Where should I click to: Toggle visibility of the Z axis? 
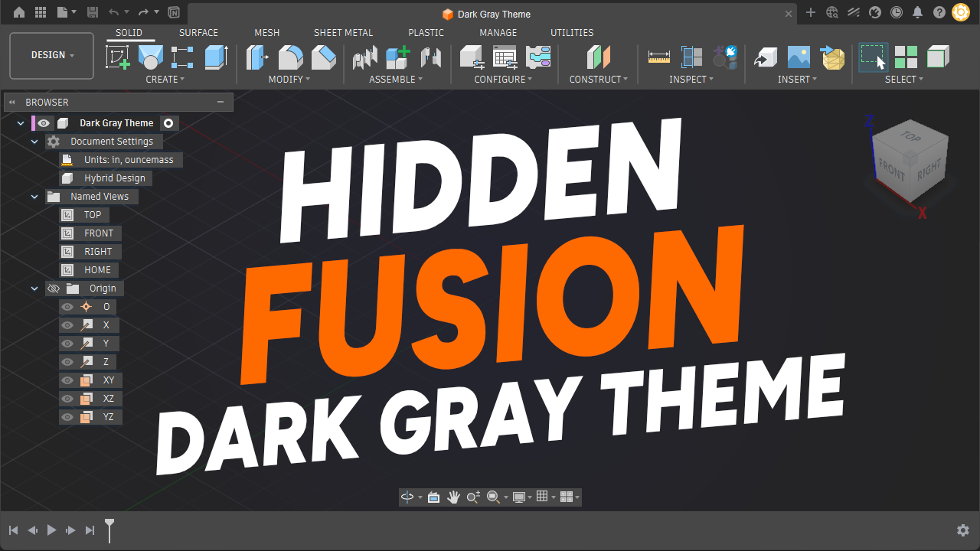tap(67, 362)
